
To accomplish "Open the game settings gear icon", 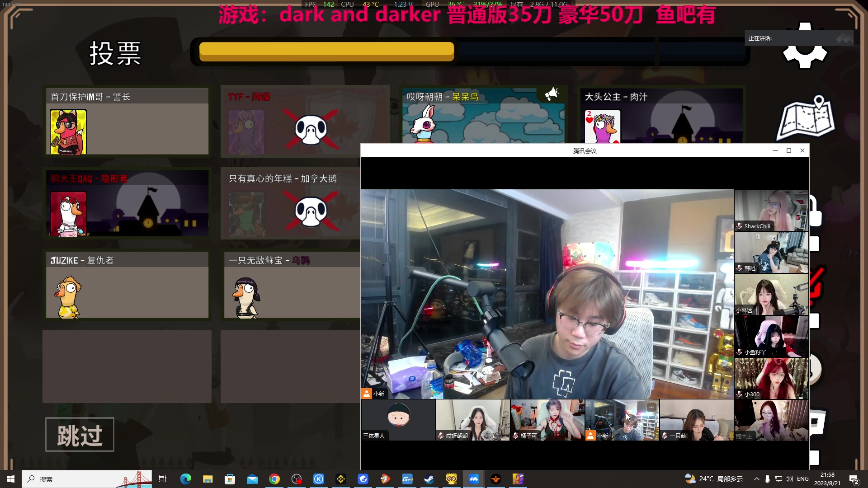I will tap(805, 46).
